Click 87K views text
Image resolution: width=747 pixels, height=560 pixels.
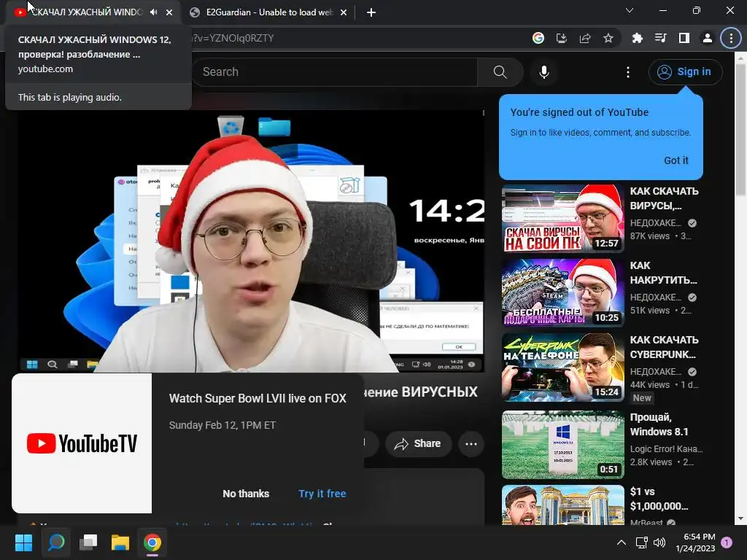point(650,236)
